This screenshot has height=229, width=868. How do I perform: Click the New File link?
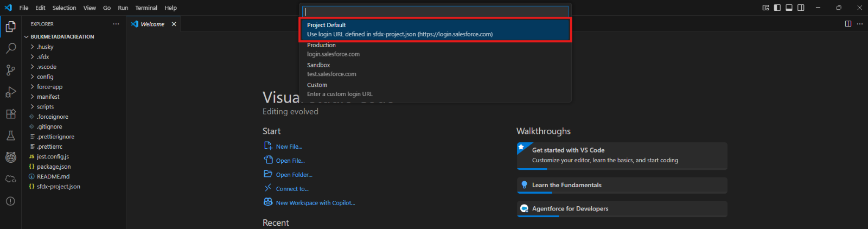pos(289,147)
